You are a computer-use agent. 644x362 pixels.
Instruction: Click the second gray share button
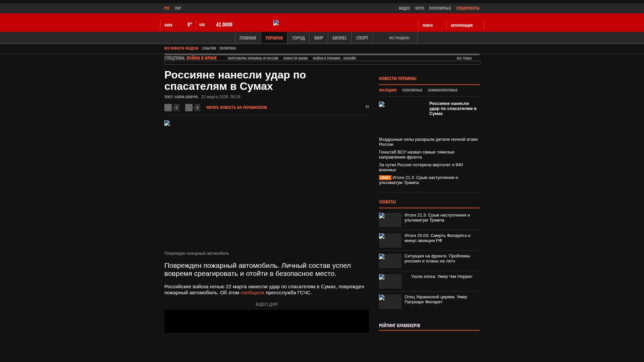click(189, 108)
